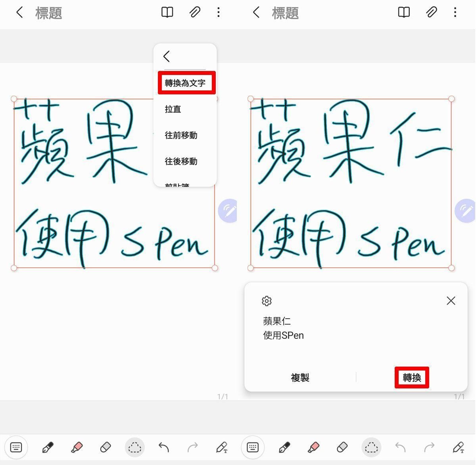Tap bottom-right selection handle on left screen
Viewport: 476px width, 465px height.
click(x=215, y=268)
